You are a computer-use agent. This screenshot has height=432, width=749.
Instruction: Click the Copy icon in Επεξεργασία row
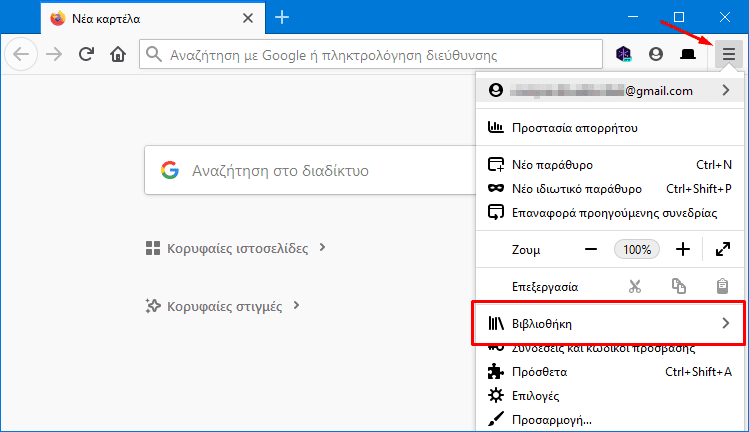point(678,286)
